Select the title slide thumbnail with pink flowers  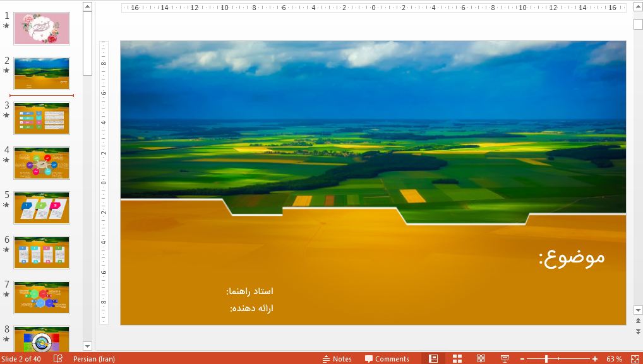coord(41,28)
